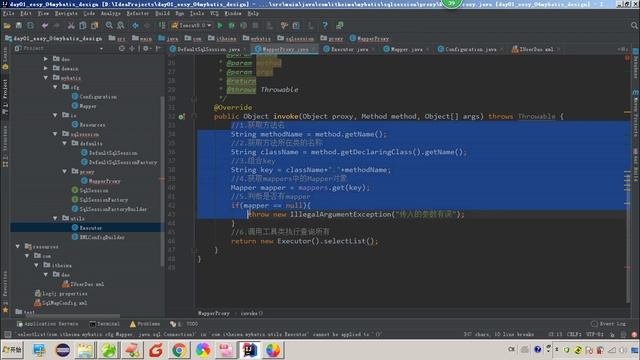Collapse the utils package node
This screenshot has width=640, height=360.
tap(55, 219)
